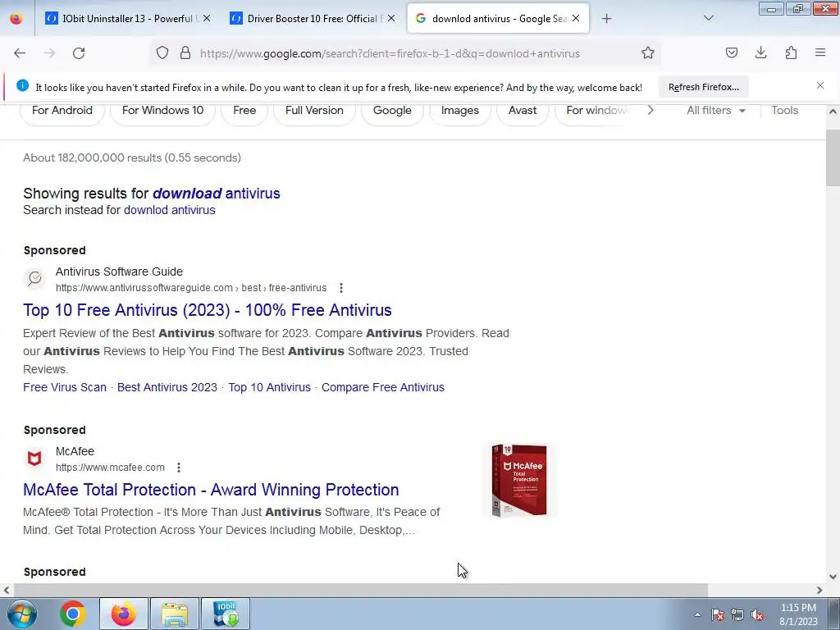Viewport: 840px width, 630px height.
Task: Click the McAfee Total Protection box image
Action: 519,481
